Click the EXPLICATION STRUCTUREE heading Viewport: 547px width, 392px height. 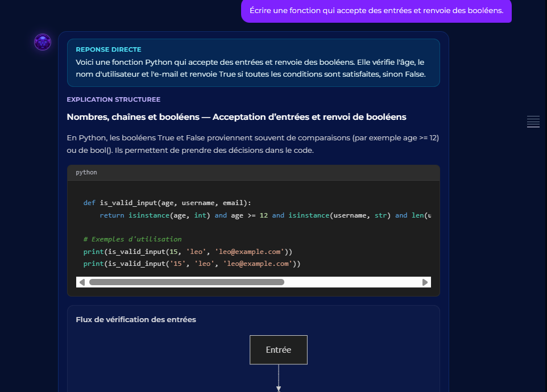(114, 99)
